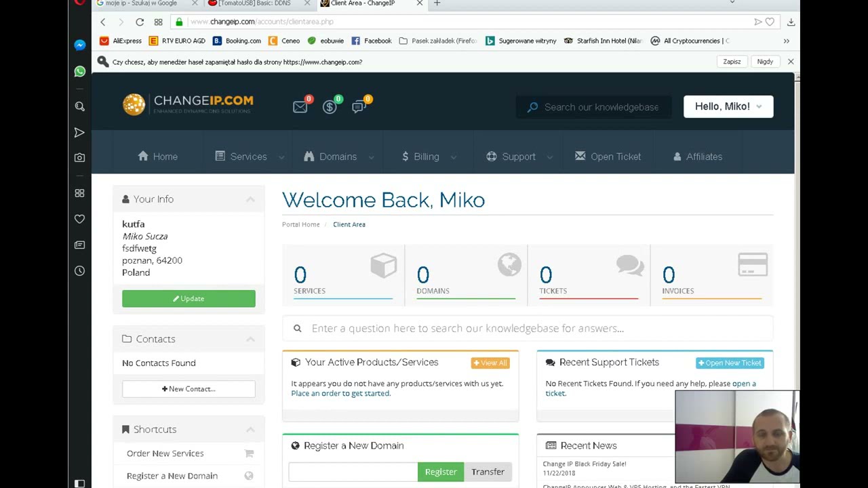Screen dimensions: 868x488
Task: Open the 0 Invoices statistic tile
Action: click(x=712, y=274)
